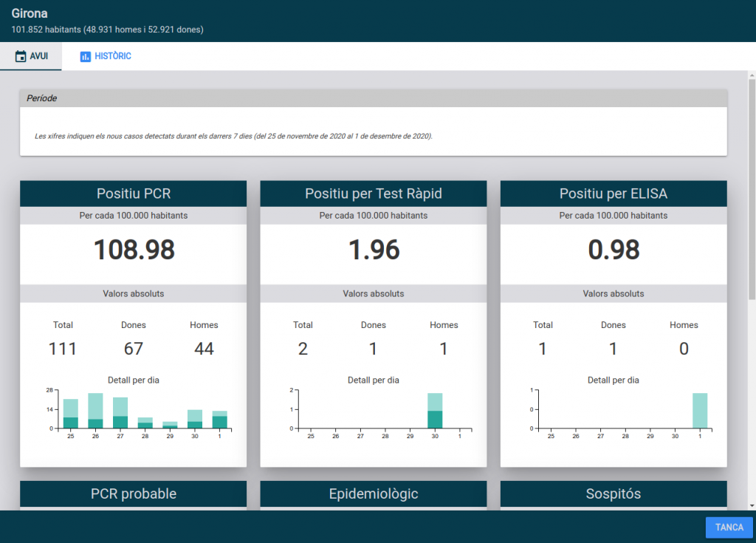756x543 pixels.
Task: Click Valors absoluts in the Test Ràpid card
Action: pos(373,293)
